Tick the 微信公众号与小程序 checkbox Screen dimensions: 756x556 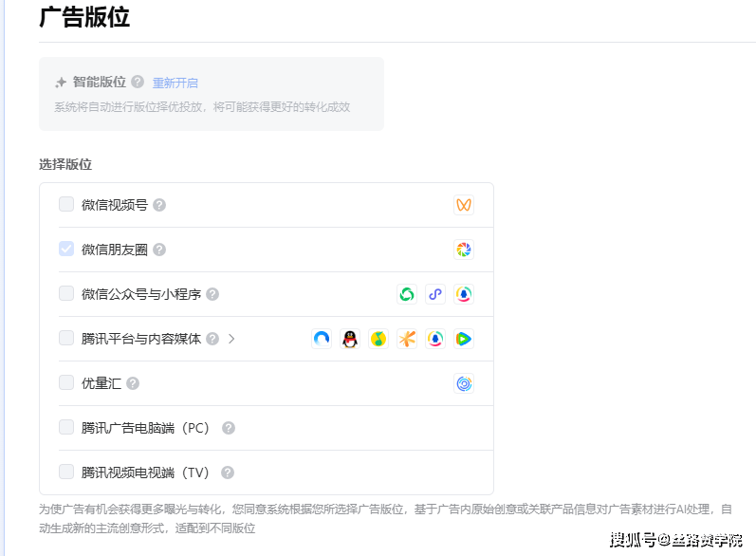[66, 293]
